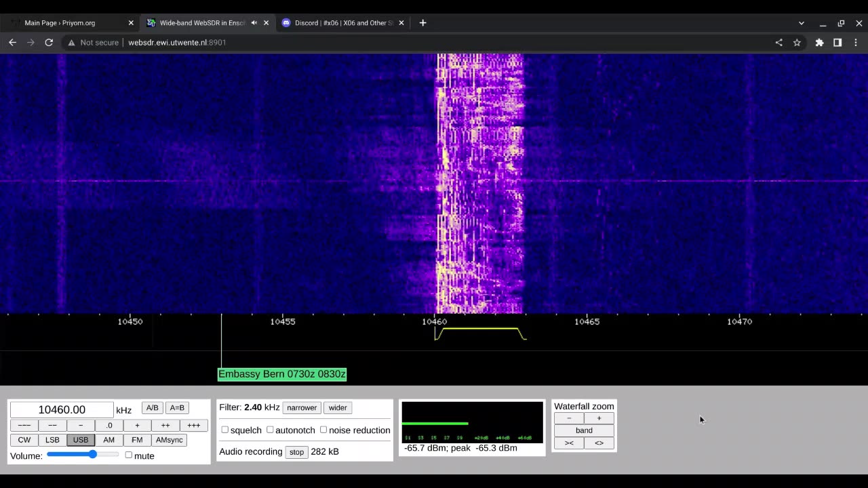
Task: Select AMsync mode
Action: coord(170,440)
